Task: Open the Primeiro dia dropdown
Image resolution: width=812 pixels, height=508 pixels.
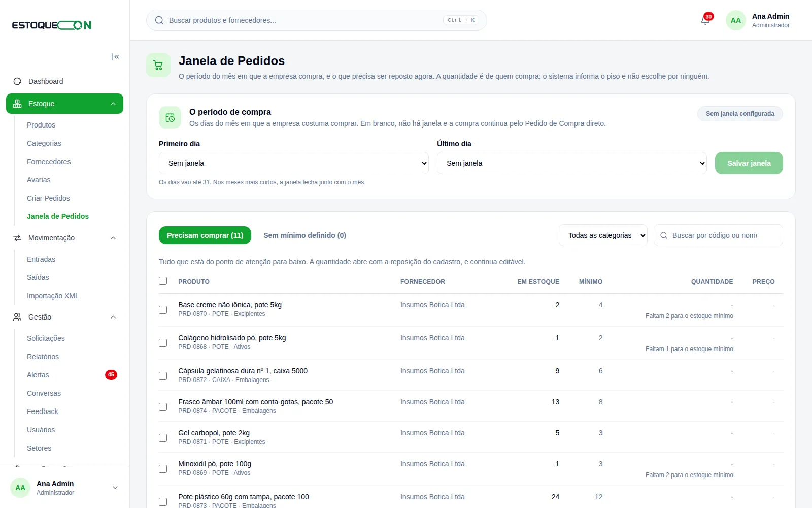Action: pos(293,163)
